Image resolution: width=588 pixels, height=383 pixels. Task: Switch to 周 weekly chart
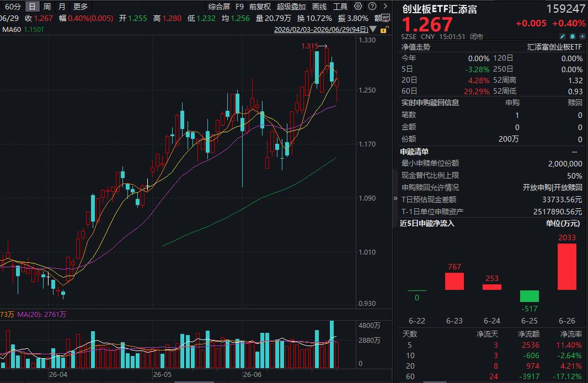[47, 7]
